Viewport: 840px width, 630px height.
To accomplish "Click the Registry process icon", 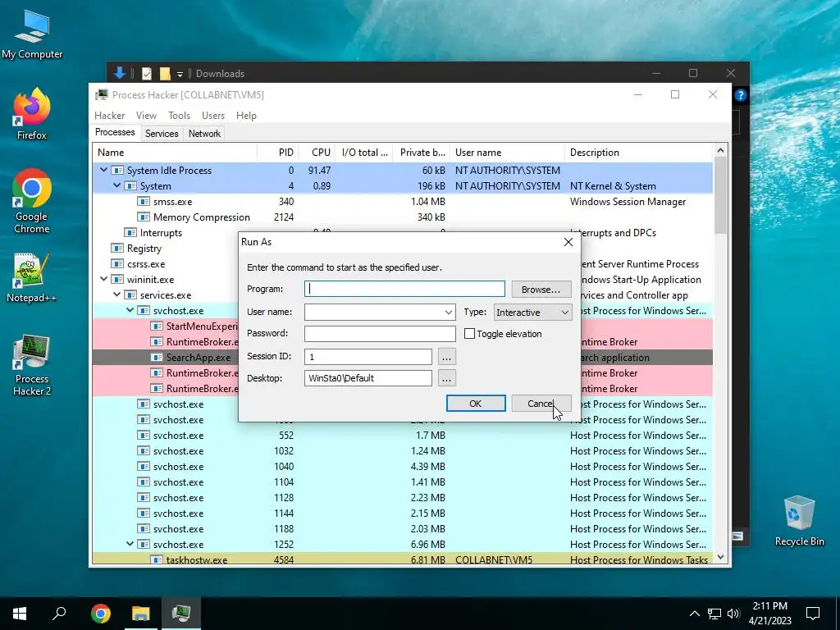I will click(116, 248).
